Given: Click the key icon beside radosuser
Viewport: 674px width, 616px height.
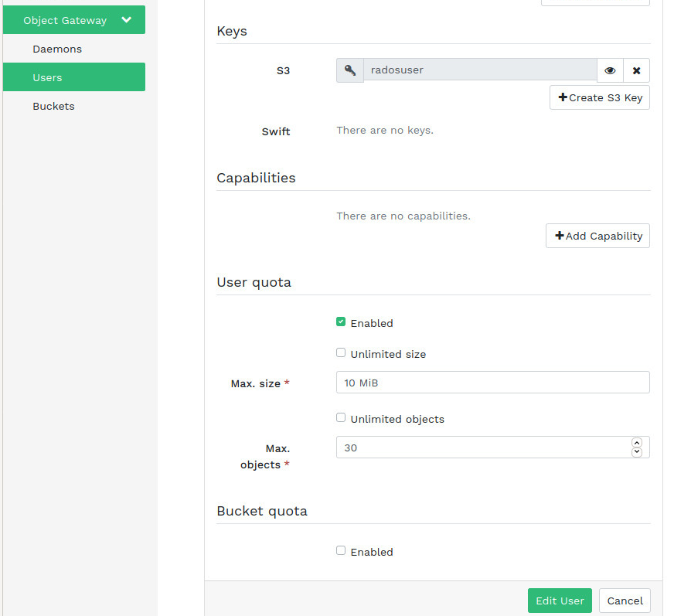Looking at the screenshot, I should coord(350,70).
